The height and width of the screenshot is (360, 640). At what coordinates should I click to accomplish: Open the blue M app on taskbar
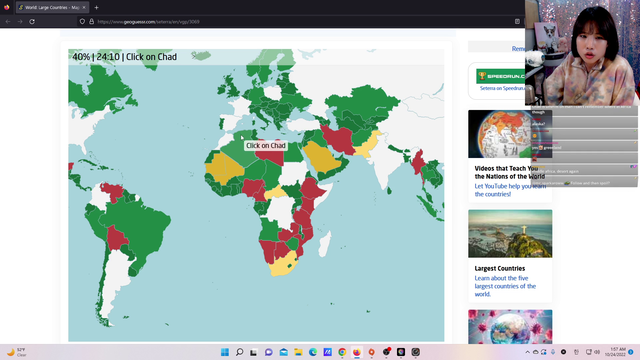tap(327, 352)
